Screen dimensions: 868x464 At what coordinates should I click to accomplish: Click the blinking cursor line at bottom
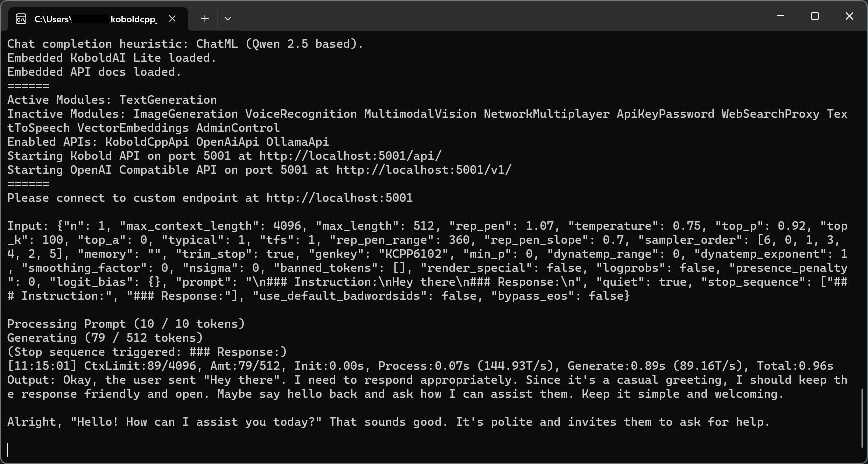[8, 450]
